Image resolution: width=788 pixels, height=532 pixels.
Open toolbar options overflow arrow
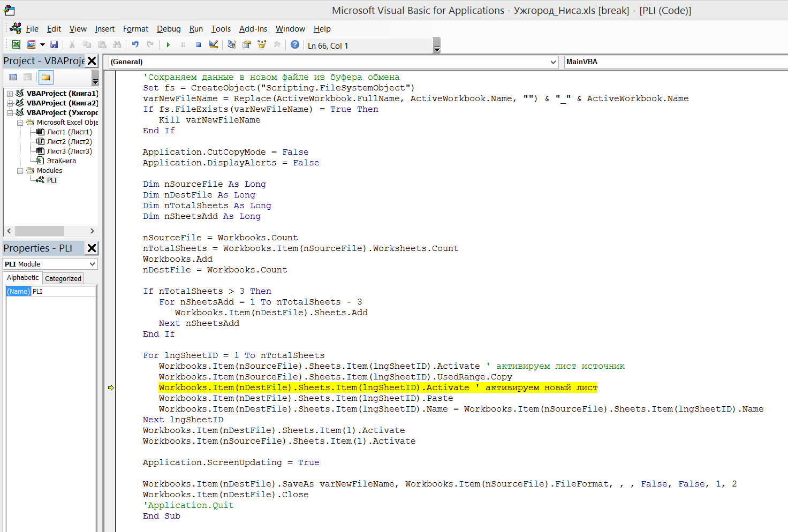(437, 45)
